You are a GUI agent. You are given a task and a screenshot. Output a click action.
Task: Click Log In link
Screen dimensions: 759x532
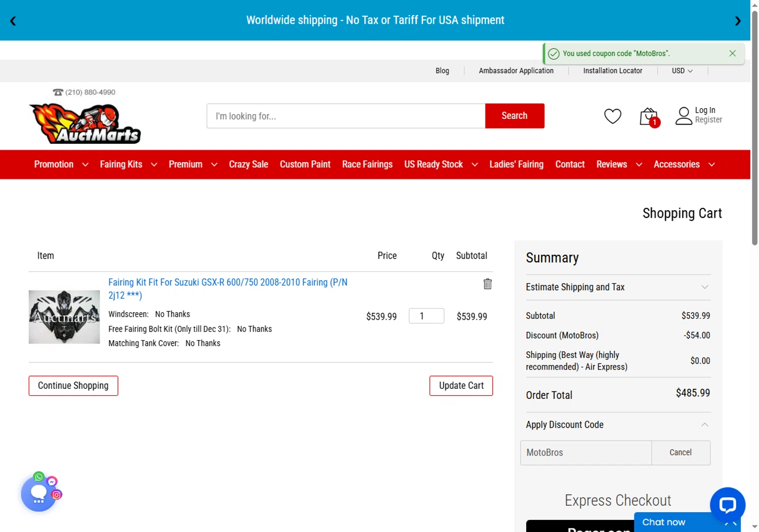(x=705, y=110)
